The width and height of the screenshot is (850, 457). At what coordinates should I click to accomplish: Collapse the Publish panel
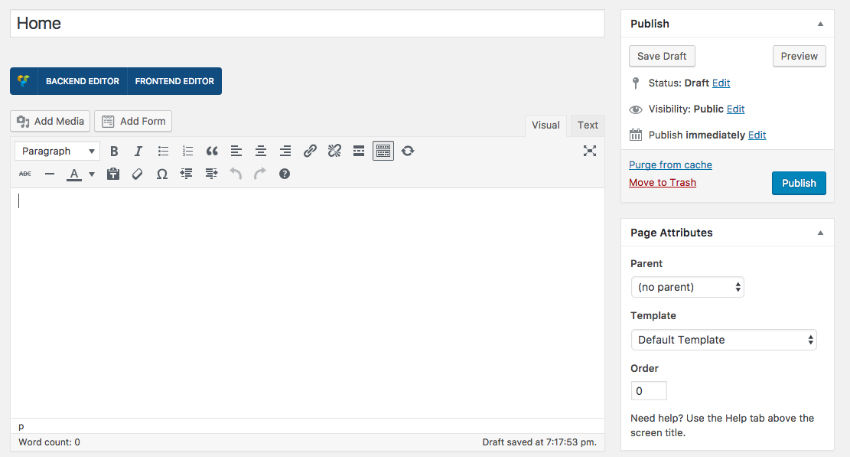coord(820,24)
